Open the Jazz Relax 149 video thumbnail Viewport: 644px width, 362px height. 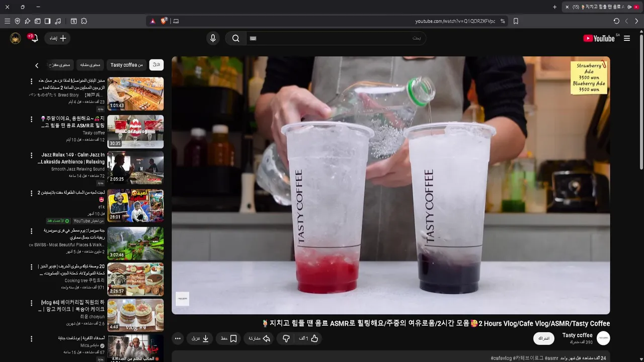tap(135, 168)
